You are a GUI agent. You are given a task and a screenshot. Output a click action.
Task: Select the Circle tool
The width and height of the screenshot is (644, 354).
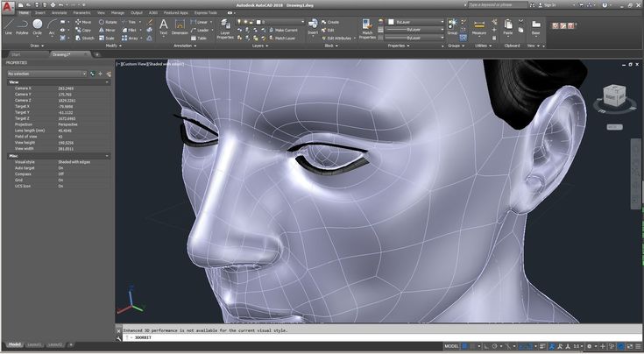(x=38, y=26)
